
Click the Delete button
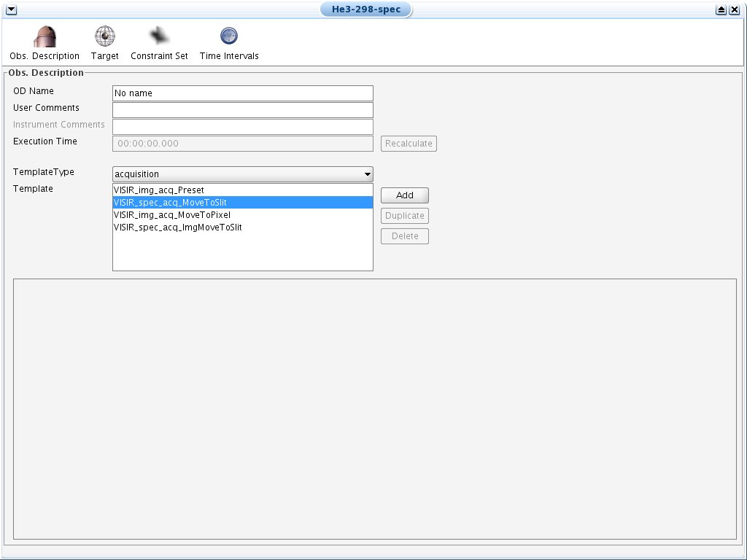tap(404, 236)
